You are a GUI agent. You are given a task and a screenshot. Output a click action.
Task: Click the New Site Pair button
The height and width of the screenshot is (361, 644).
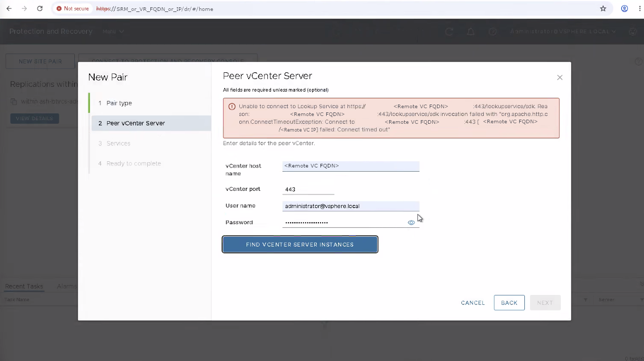(40, 61)
